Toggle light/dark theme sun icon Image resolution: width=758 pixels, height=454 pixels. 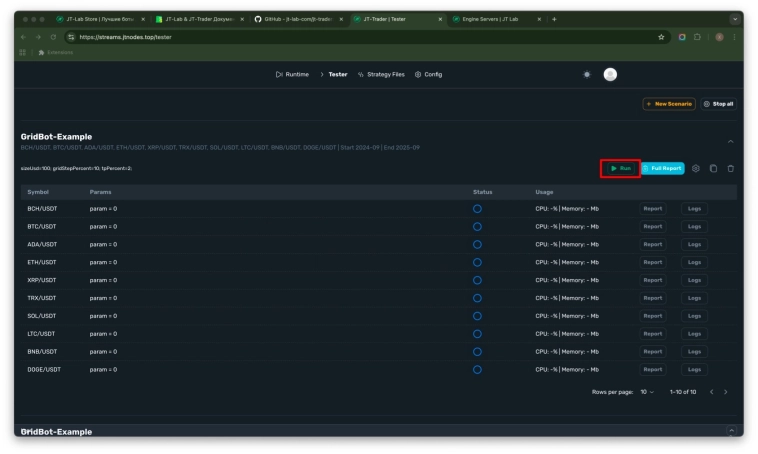pyautogui.click(x=587, y=74)
